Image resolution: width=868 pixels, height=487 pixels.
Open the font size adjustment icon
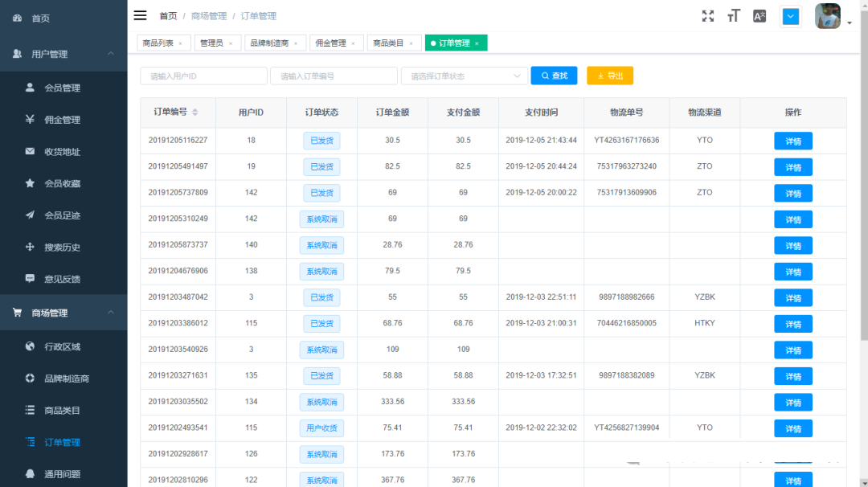733,16
